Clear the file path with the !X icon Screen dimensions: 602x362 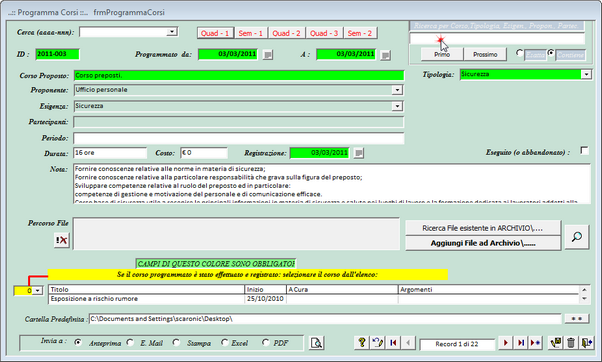[61, 240]
